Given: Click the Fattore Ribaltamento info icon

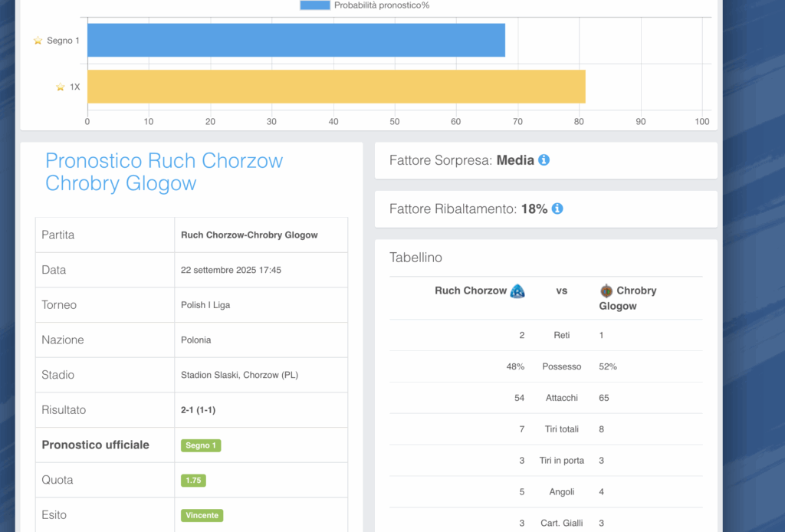Looking at the screenshot, I should [x=557, y=209].
